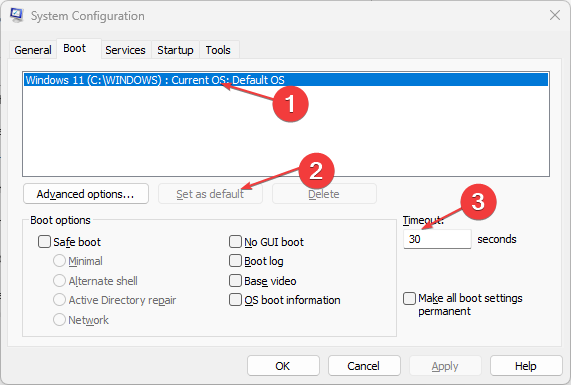
Task: Go to the Tools tab
Action: click(218, 50)
